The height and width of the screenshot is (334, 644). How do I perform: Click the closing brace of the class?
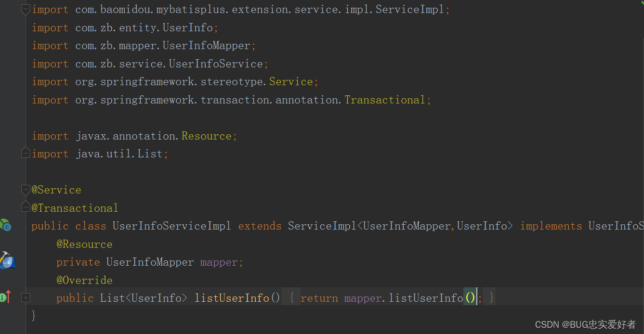click(34, 316)
